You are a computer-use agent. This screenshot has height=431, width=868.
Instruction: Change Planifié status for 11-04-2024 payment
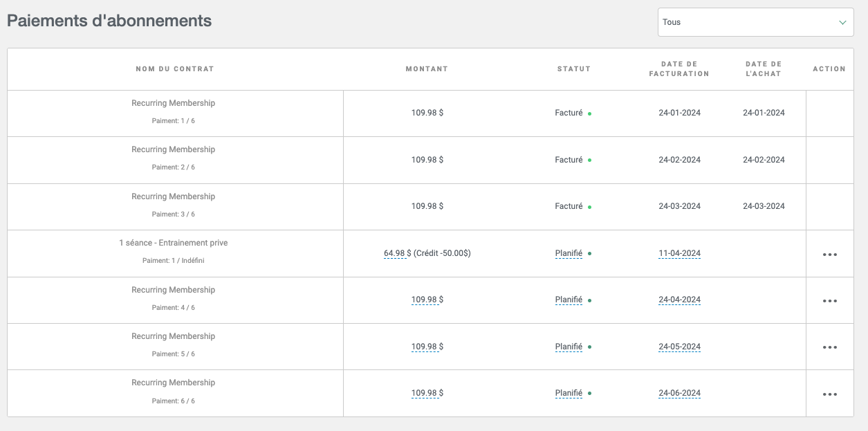[x=569, y=253]
